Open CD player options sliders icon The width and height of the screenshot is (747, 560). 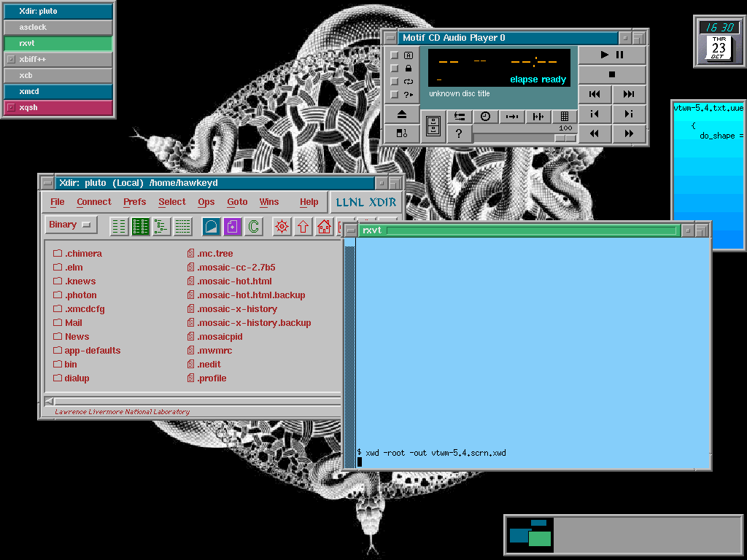coord(460,117)
